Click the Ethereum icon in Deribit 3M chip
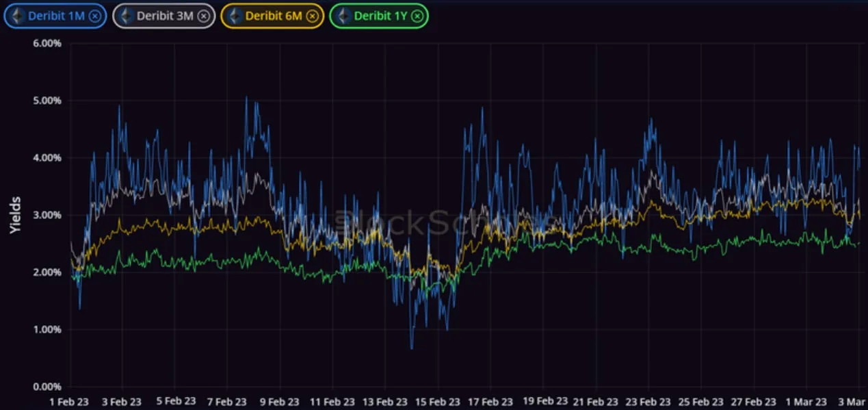The height and width of the screenshot is (410, 868). click(126, 16)
